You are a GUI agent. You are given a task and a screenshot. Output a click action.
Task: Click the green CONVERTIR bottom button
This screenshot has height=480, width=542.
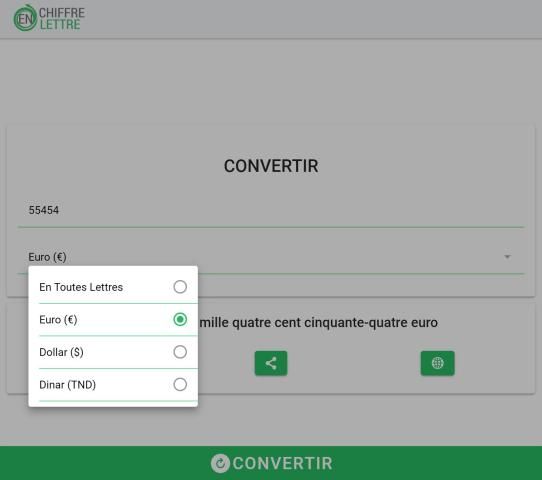[x=271, y=463]
